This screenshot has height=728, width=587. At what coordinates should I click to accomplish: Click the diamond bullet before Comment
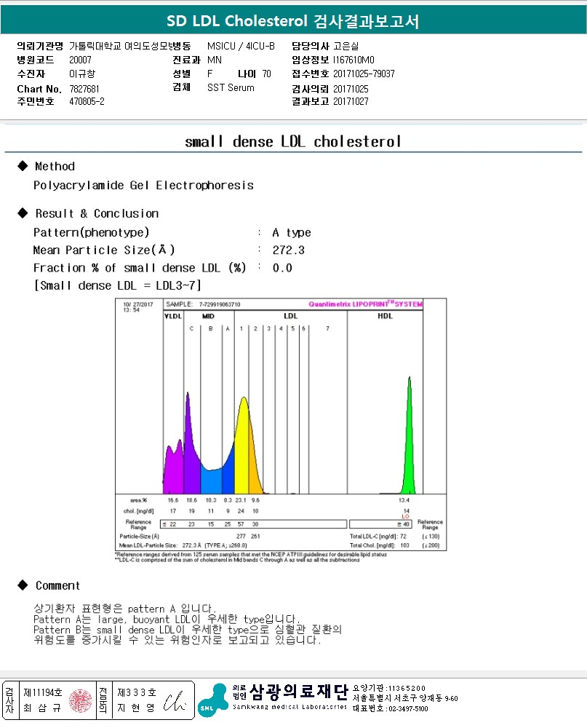22,585
